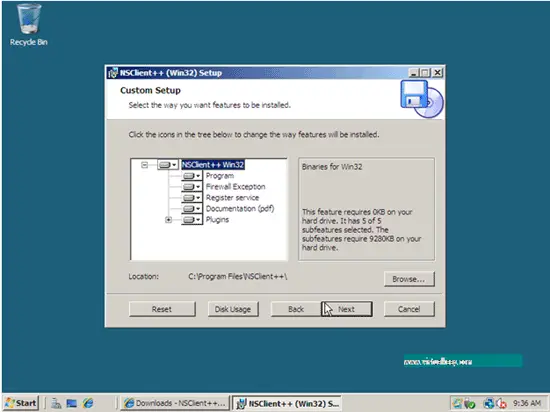The height and width of the screenshot is (412, 550).
Task: Click the installer icon in the title bar
Action: [x=113, y=73]
